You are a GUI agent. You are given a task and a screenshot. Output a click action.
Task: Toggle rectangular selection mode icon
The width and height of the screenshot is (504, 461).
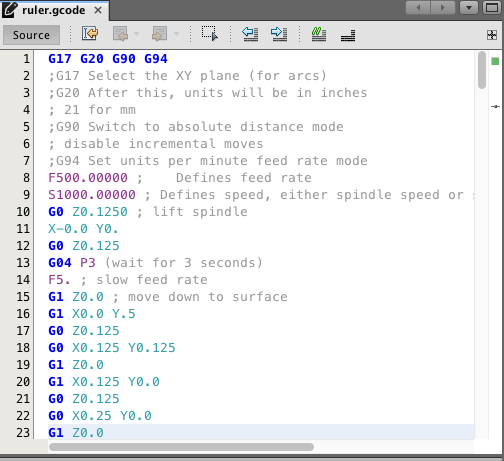210,34
